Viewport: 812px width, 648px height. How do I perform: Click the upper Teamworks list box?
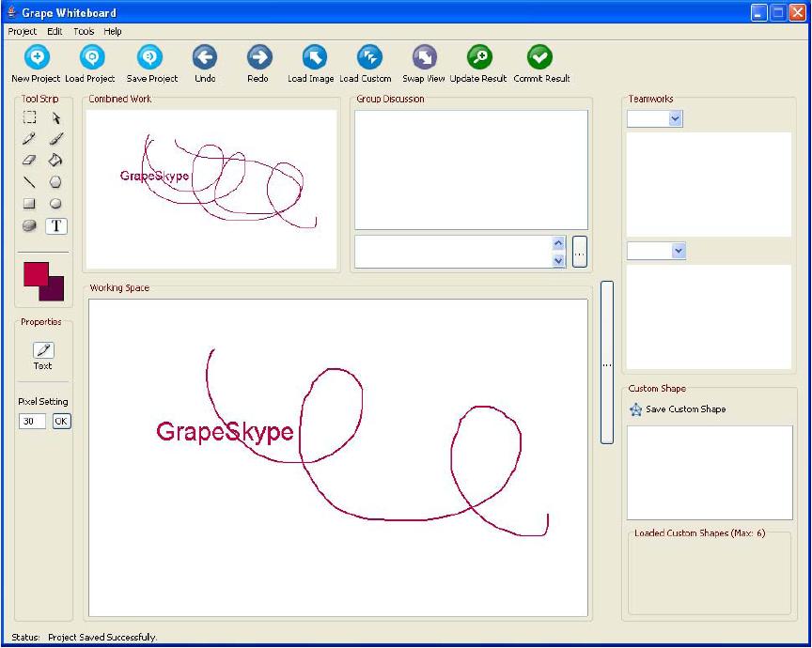pyautogui.click(x=709, y=184)
